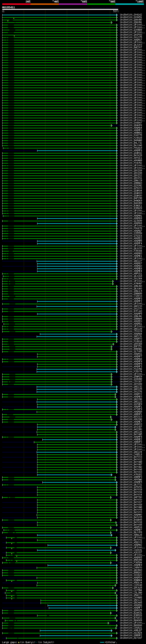The width and height of the screenshot is (146, 644).
Task: Open hit UniRef100_A8PU11
Action: point(131,273)
